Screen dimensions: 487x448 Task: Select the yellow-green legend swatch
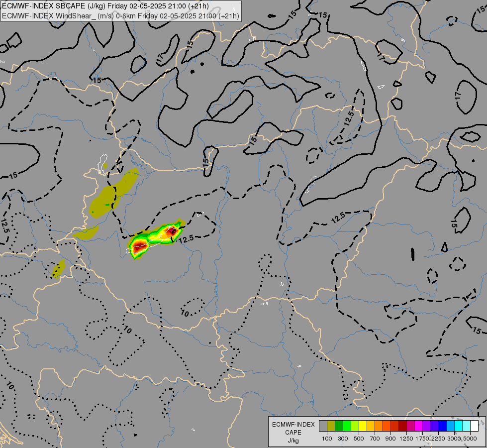[355, 426]
